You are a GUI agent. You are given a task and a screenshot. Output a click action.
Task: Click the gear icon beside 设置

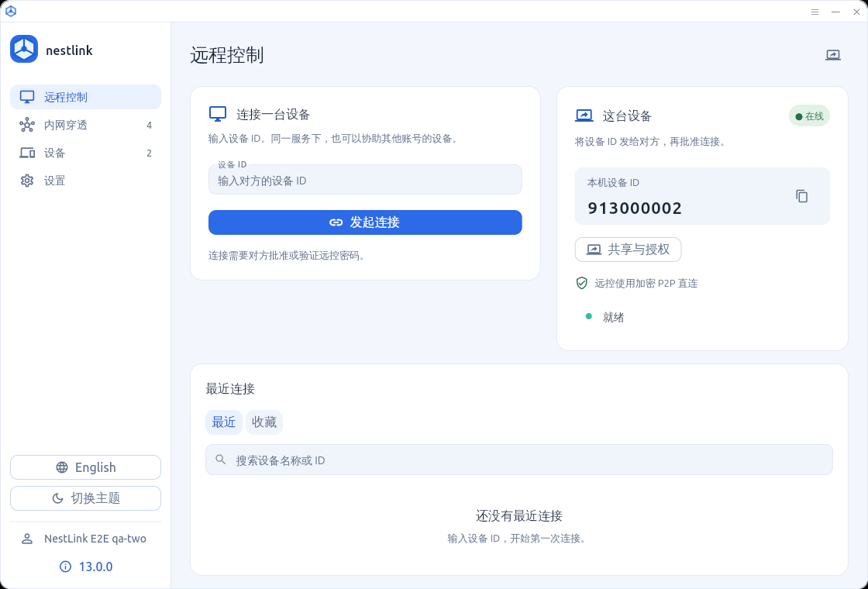[x=27, y=181]
